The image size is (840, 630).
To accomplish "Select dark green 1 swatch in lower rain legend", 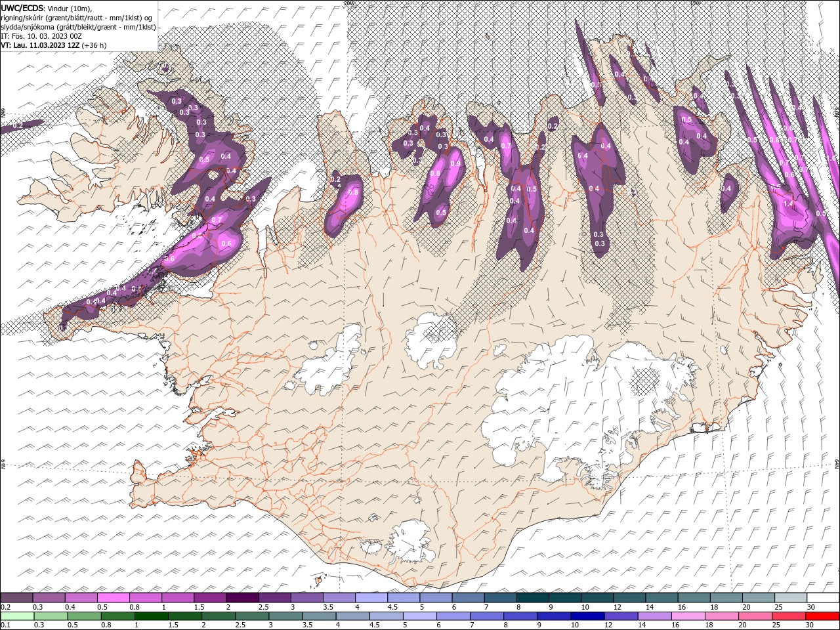I will tap(151, 616).
